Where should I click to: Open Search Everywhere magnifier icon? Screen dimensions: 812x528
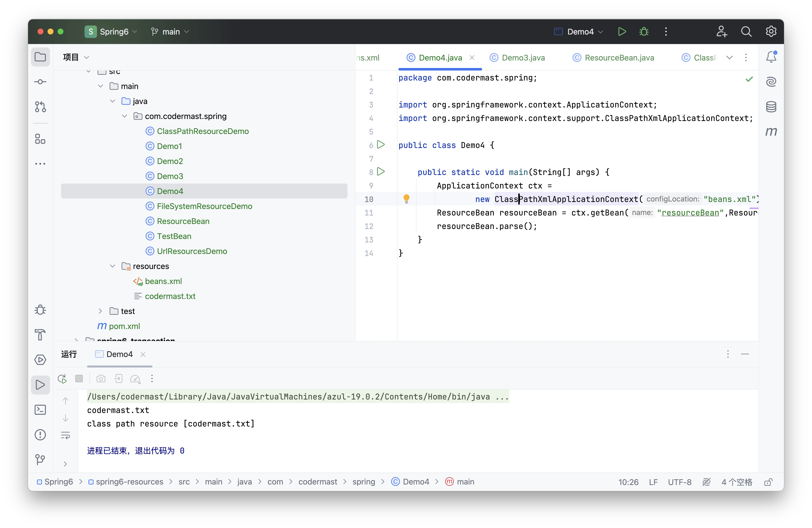pos(746,32)
